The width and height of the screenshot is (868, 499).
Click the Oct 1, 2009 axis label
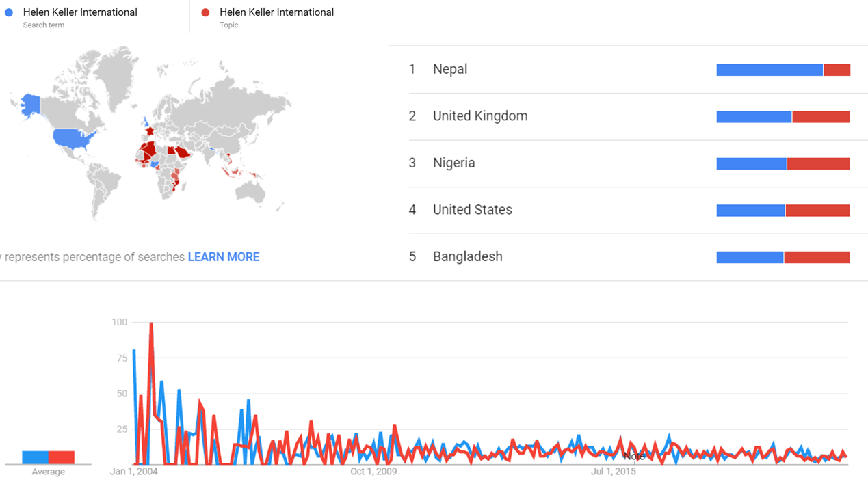coord(373,472)
